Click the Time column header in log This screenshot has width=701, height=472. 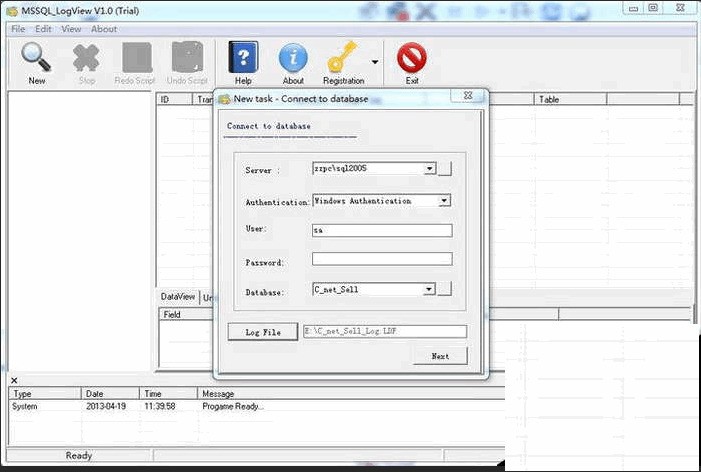click(x=168, y=394)
